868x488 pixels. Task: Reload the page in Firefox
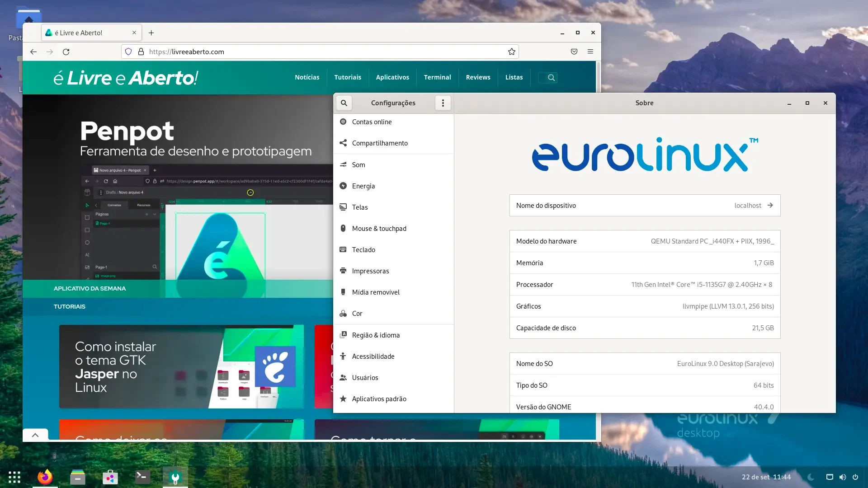pyautogui.click(x=66, y=52)
